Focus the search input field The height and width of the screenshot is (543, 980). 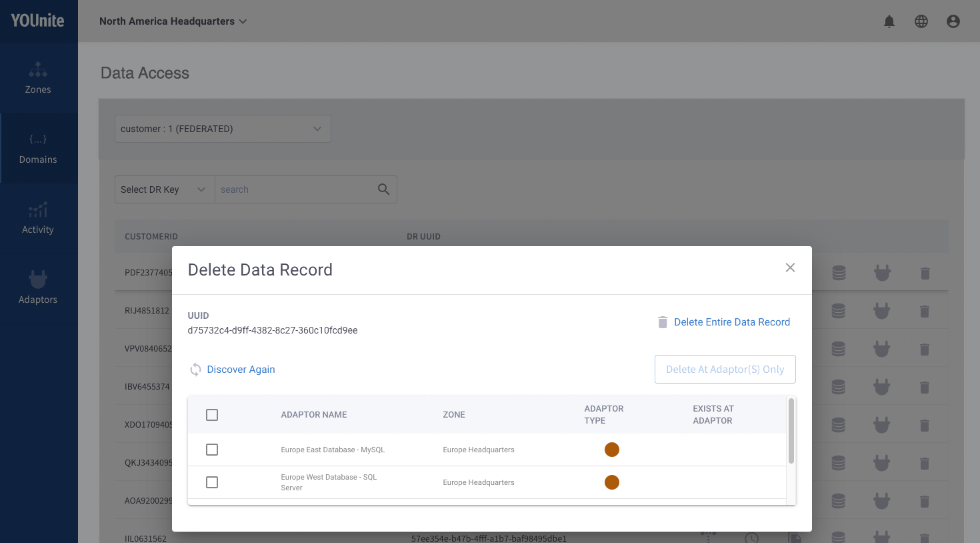(297, 189)
